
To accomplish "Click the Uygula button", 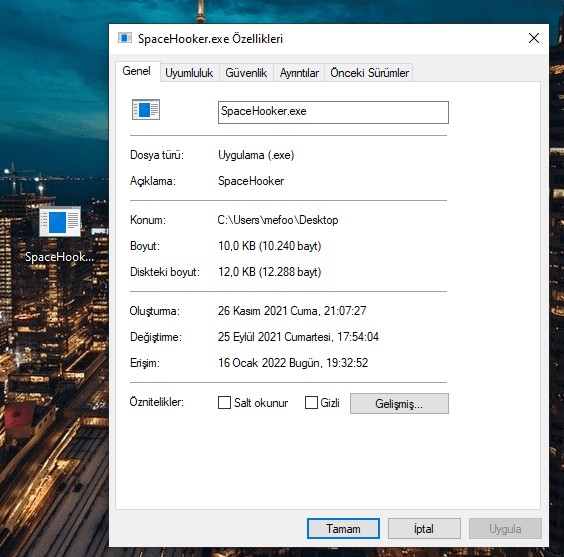I will [x=505, y=529].
